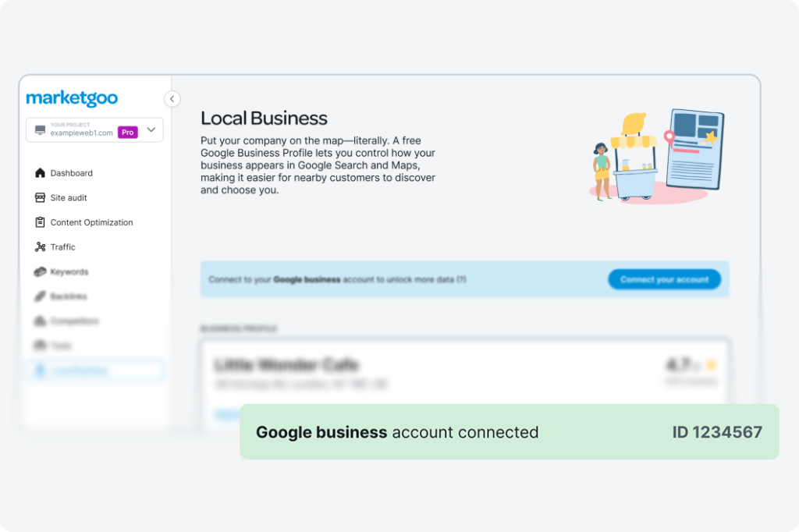Click the star rating icon in the profile card
This screenshot has width=799, height=532.
712,364
